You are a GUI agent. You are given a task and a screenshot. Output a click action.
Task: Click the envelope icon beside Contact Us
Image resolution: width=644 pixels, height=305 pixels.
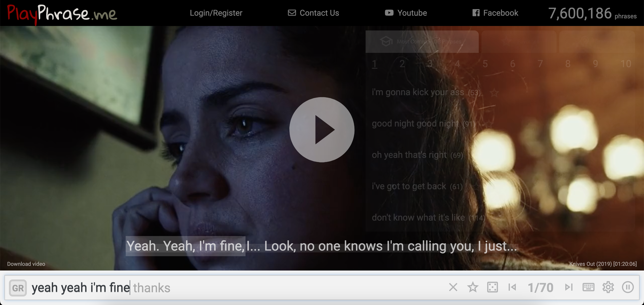292,13
